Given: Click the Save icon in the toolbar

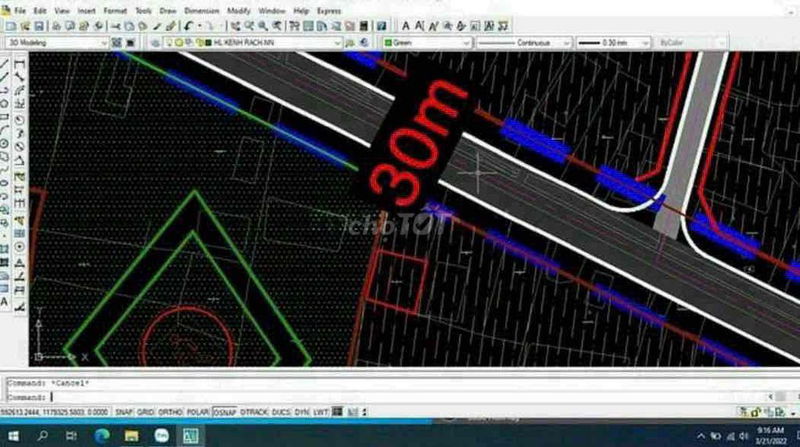Looking at the screenshot, I should pyautogui.click(x=39, y=25).
